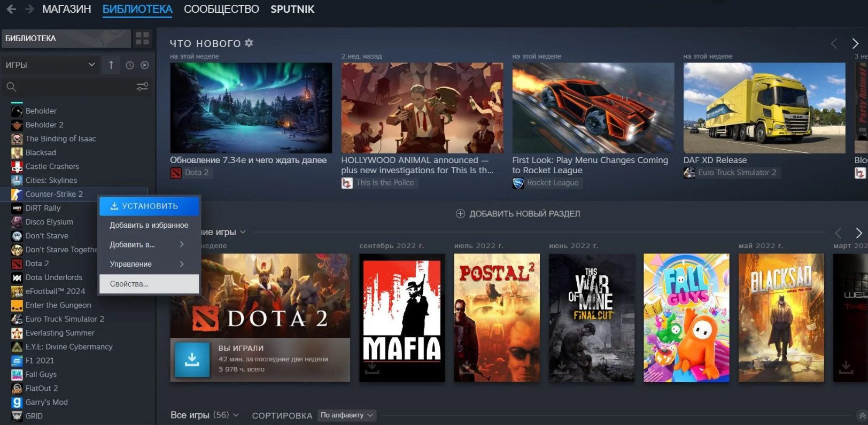Open the Rocket League news image

pyautogui.click(x=593, y=108)
